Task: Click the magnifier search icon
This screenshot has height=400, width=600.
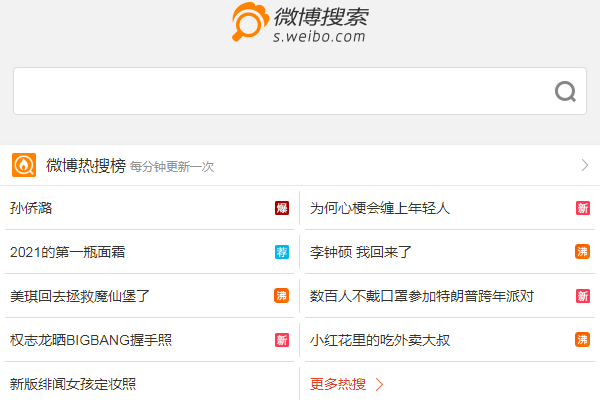Action: pos(565,91)
